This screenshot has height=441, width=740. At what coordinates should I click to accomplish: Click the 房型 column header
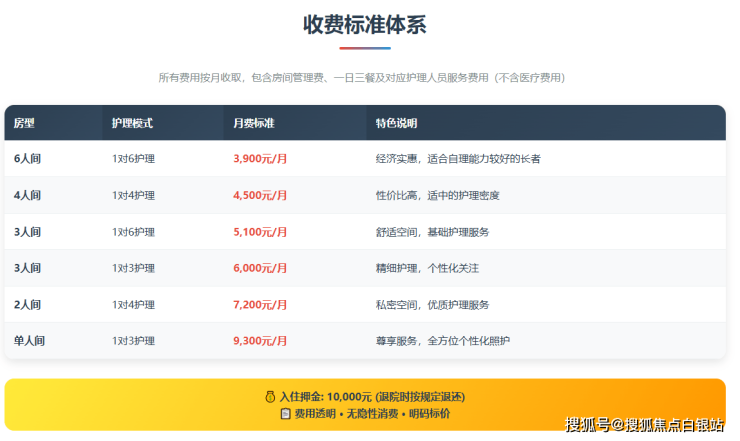(24, 123)
